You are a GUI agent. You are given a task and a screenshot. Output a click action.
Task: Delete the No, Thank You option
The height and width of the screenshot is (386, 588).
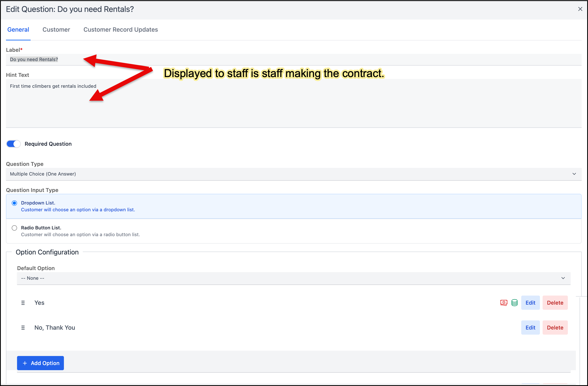click(x=555, y=328)
